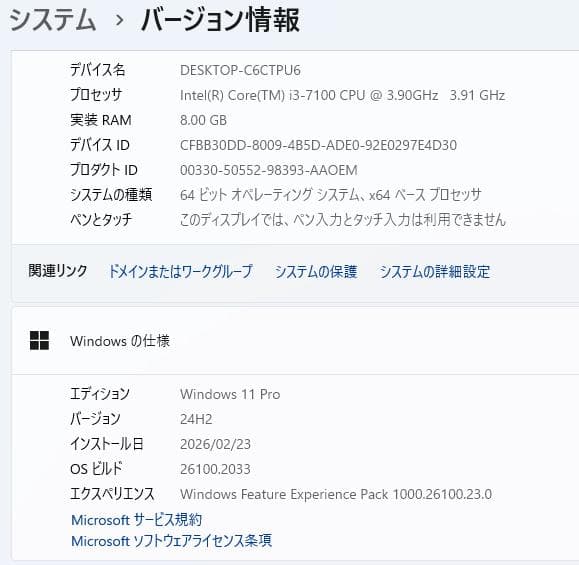Click the OS ビルド label
This screenshot has height=565, width=579.
96,469
